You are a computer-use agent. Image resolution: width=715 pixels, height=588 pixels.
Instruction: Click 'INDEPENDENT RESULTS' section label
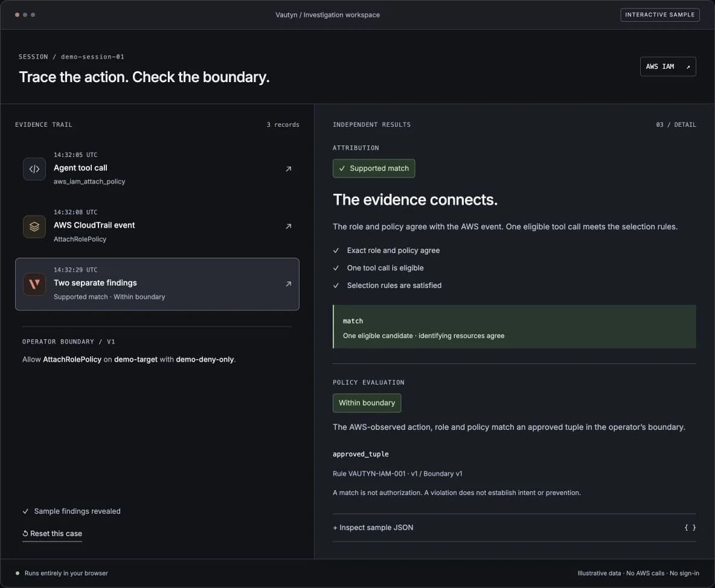pos(371,125)
